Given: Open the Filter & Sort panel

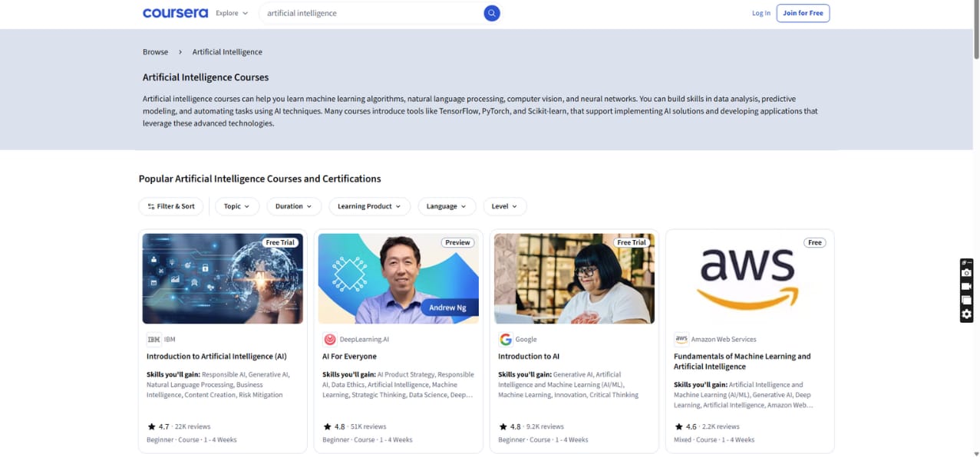Looking at the screenshot, I should [x=171, y=206].
